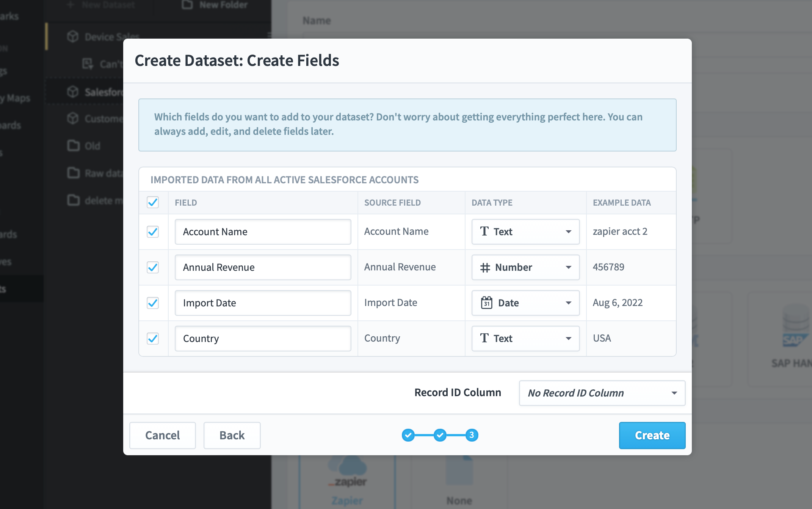Click example data '456789'

pyautogui.click(x=608, y=267)
